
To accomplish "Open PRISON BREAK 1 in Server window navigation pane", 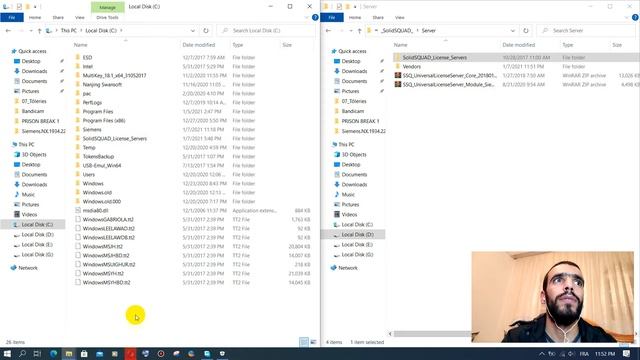I will pos(360,121).
